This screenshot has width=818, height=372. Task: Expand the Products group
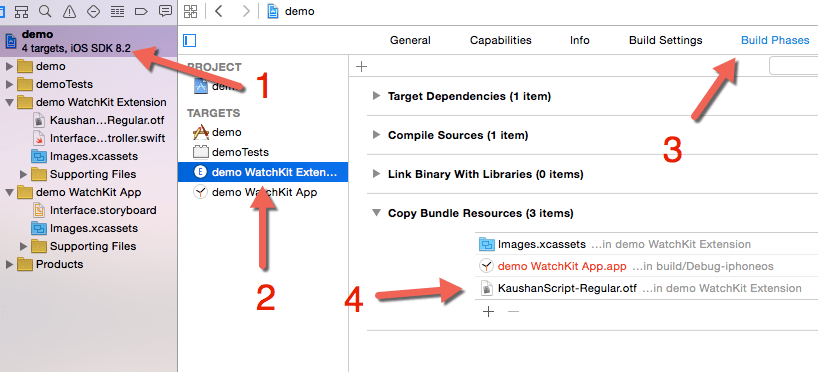point(9,264)
